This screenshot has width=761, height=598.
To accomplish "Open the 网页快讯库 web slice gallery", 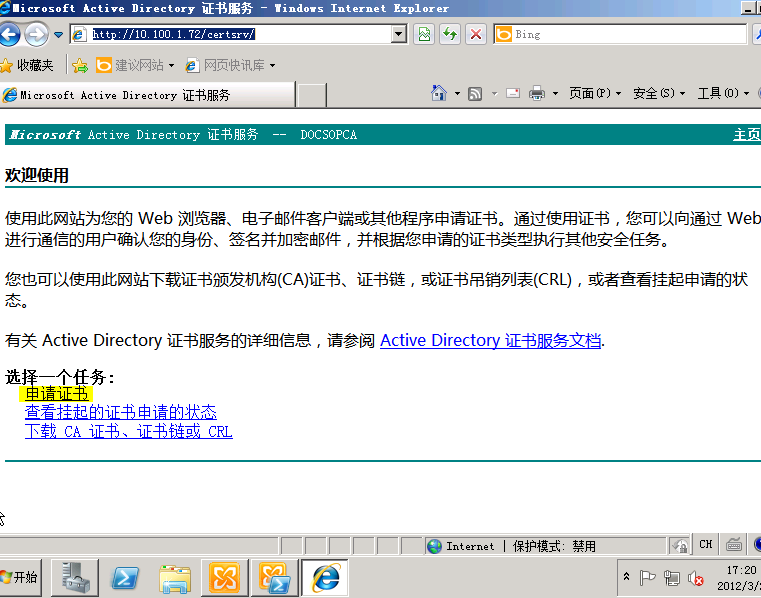I will (x=231, y=65).
